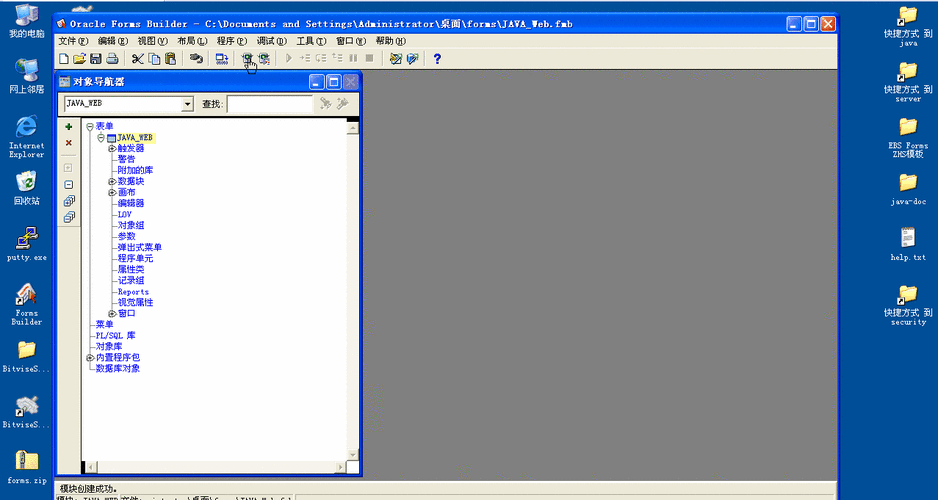This screenshot has height=500, width=938.
Task: Expand the 内置程序包 node
Action: [90, 357]
